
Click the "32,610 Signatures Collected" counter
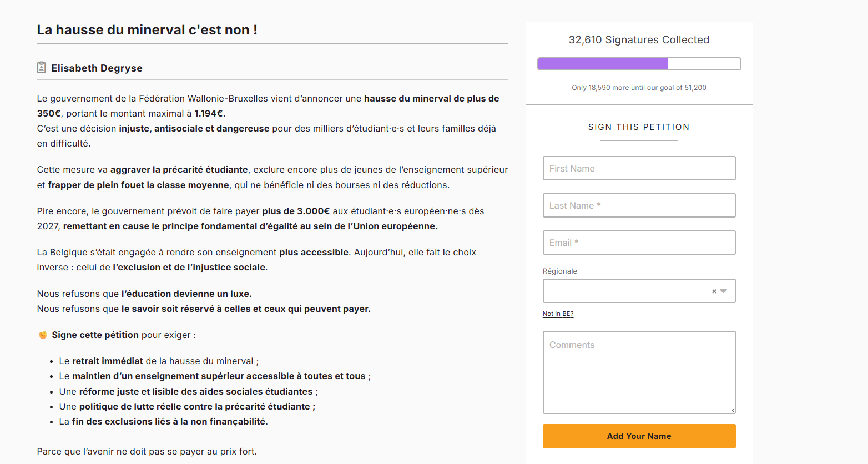point(639,40)
